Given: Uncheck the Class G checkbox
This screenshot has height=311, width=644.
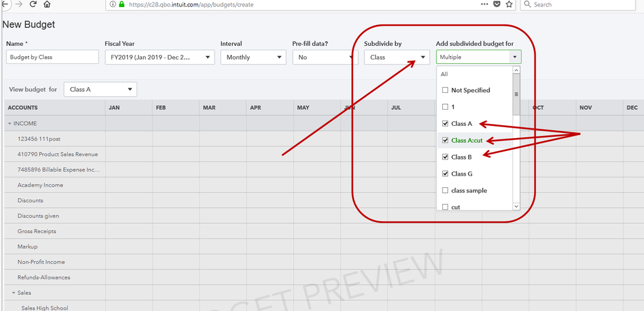Looking at the screenshot, I should pos(445,174).
